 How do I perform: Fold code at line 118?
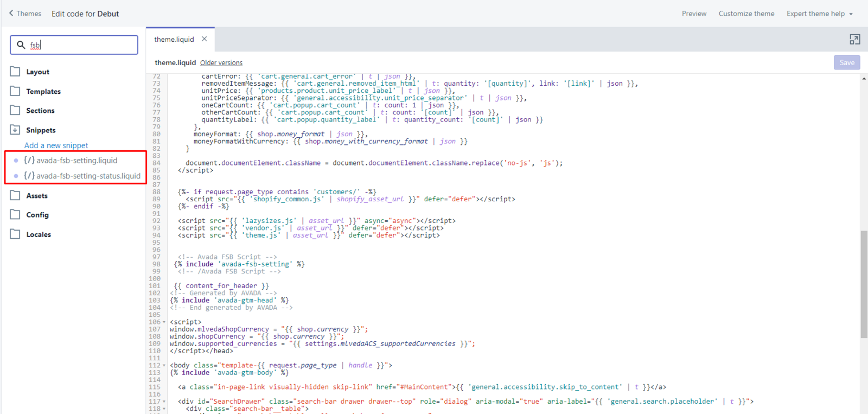(164, 409)
